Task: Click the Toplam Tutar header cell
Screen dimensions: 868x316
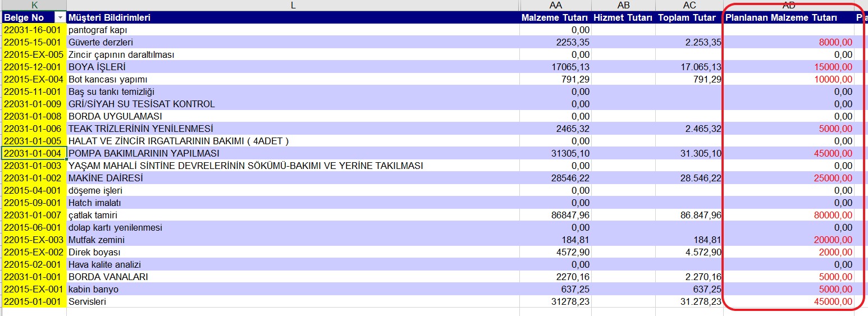Action: [689, 18]
